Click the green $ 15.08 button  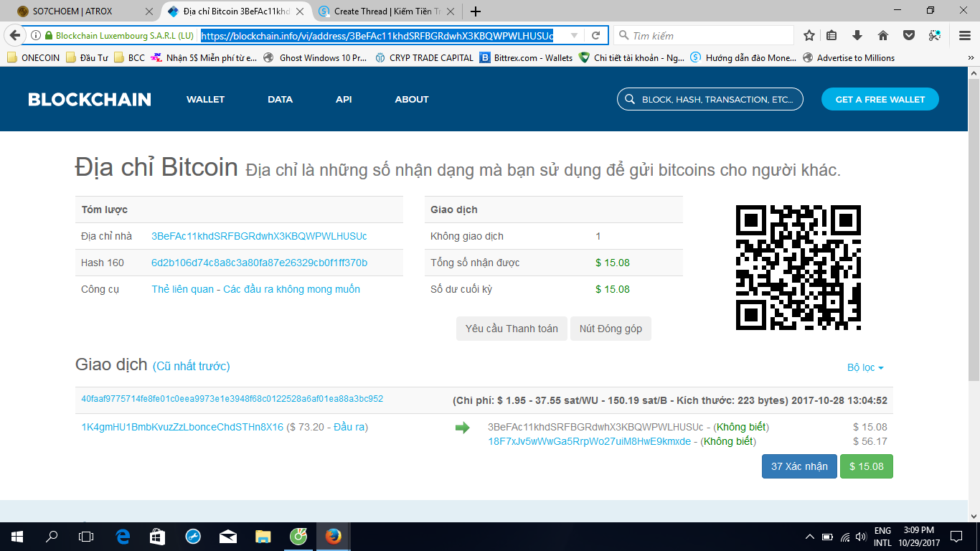pos(867,466)
